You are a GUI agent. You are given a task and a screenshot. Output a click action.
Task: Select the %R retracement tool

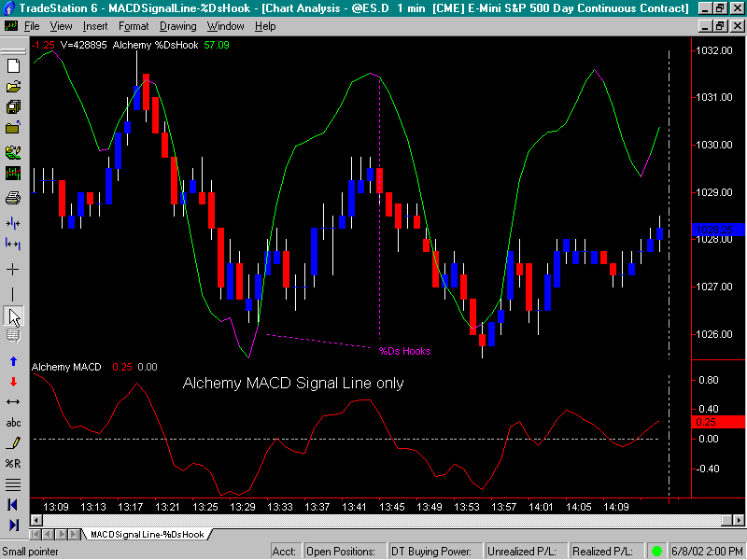point(13,463)
